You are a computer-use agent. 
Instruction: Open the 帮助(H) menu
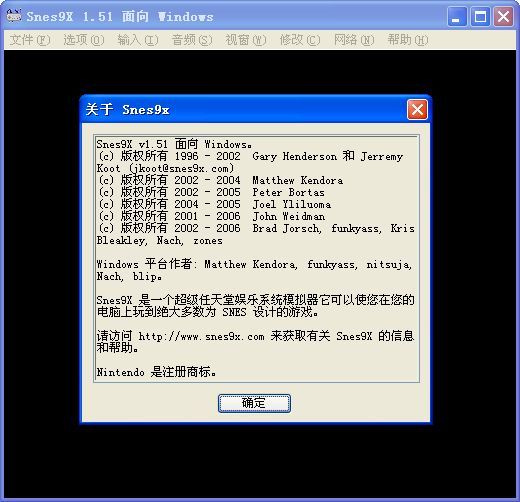[x=408, y=40]
